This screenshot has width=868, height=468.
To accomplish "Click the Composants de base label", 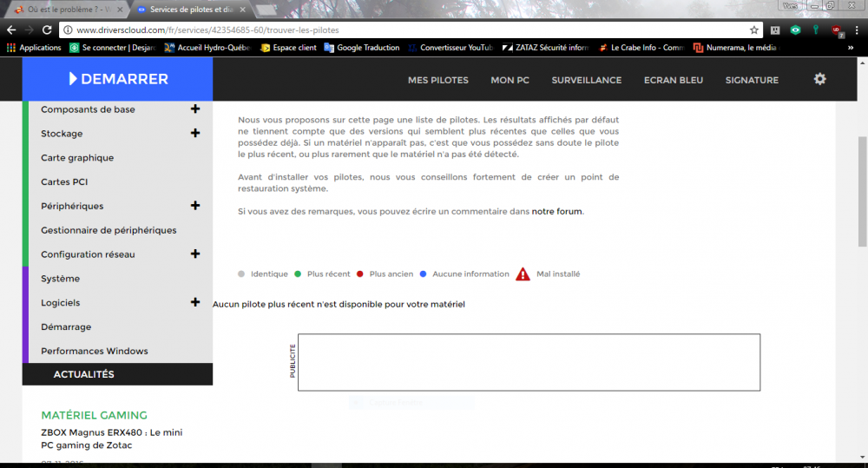I will (x=88, y=109).
